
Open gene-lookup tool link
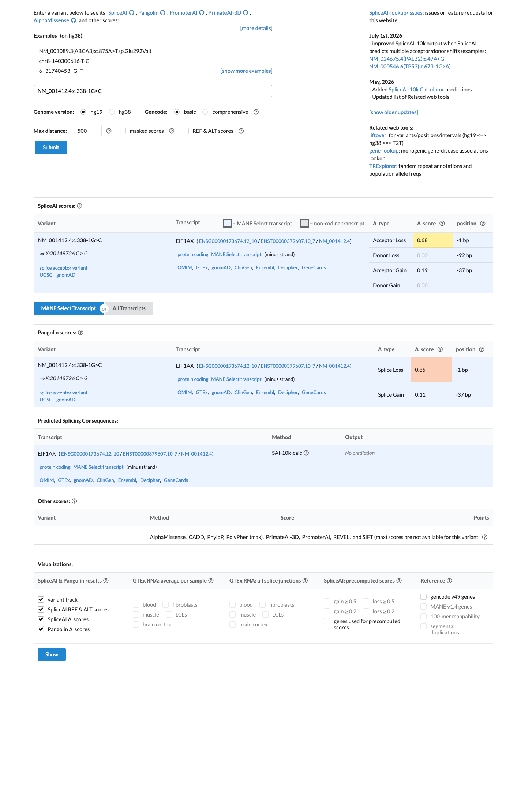[x=384, y=151]
